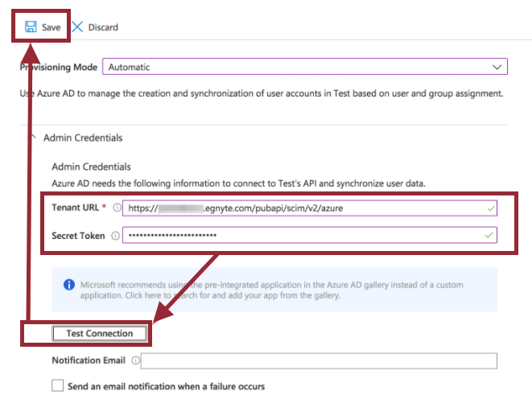Click the 'Send an email notification when a failure occurs' label

(167, 386)
